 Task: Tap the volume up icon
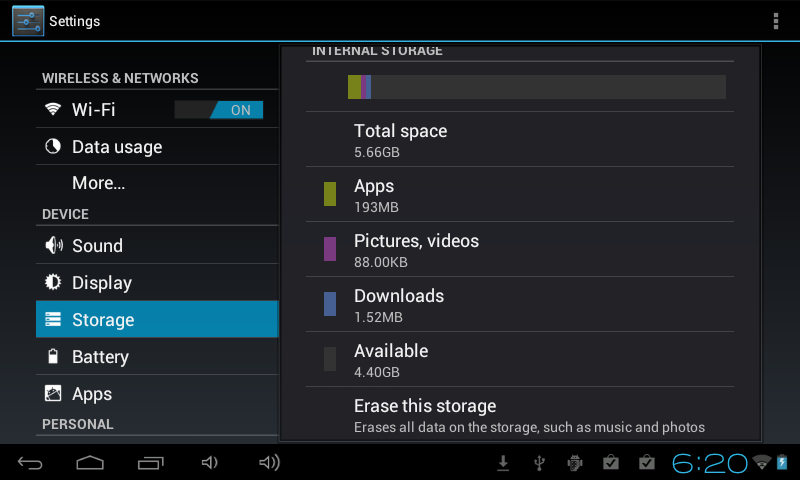point(269,462)
